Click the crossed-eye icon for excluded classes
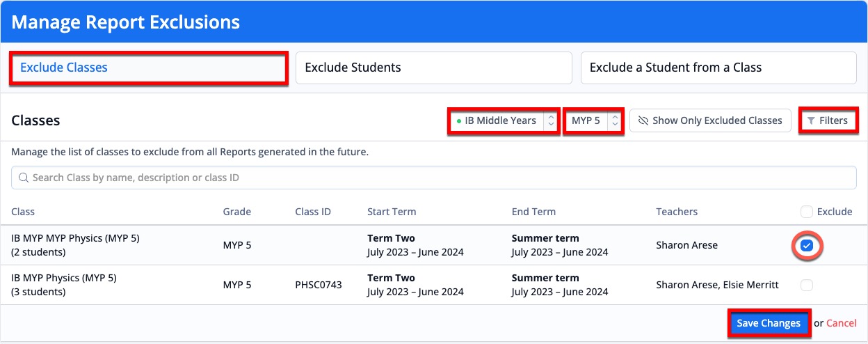This screenshot has height=344, width=868. click(643, 120)
